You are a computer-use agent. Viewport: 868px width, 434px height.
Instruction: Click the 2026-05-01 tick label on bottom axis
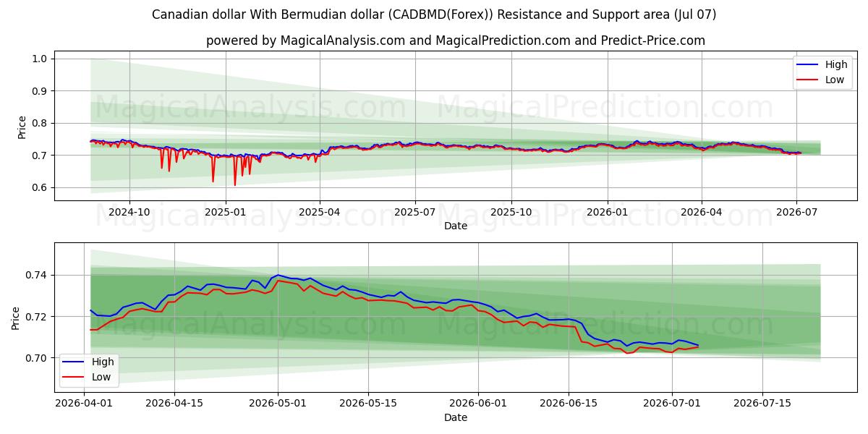(278, 405)
